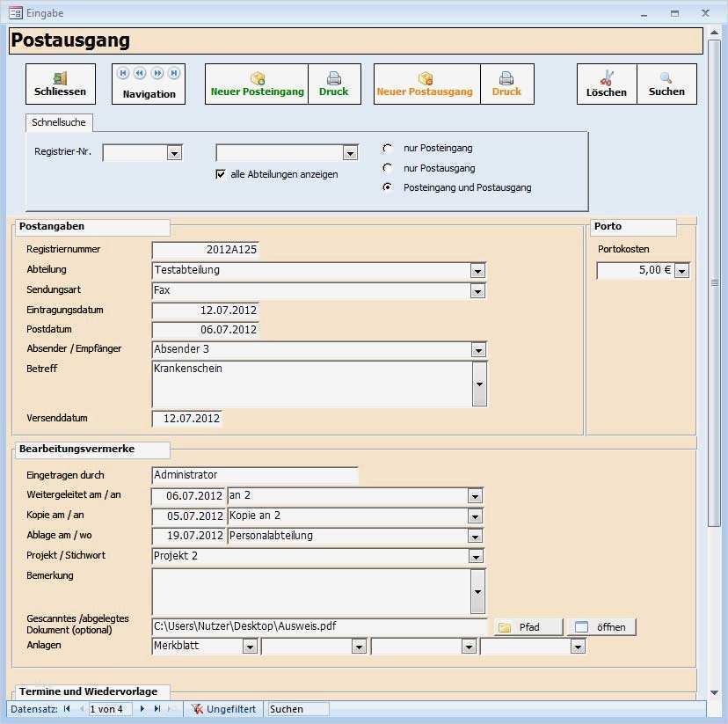Click the Bemerkung field scroll arrow
This screenshot has height=724, width=728.
[x=477, y=592]
